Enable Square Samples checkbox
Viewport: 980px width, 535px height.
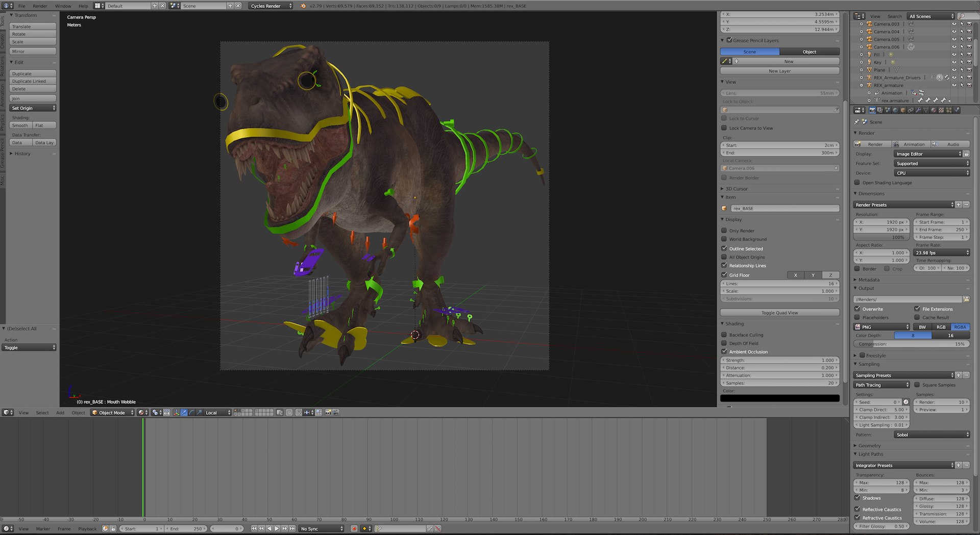coord(917,385)
